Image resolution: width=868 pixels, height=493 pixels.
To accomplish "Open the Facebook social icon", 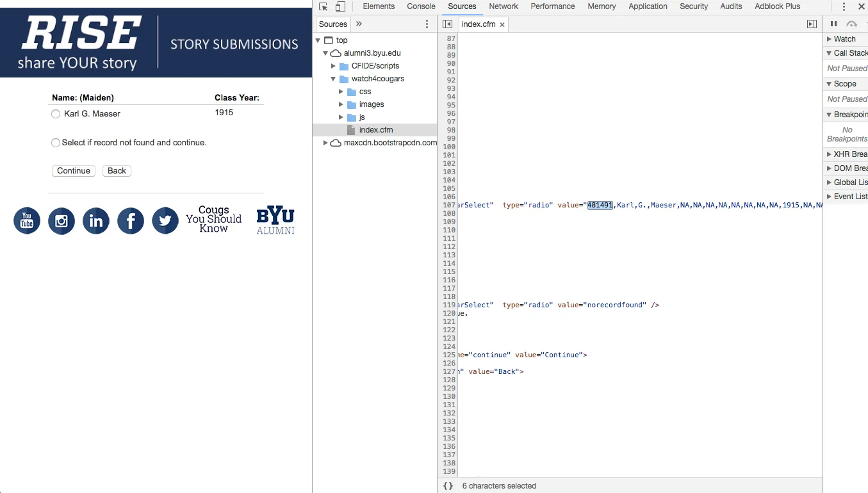I will click(x=131, y=221).
